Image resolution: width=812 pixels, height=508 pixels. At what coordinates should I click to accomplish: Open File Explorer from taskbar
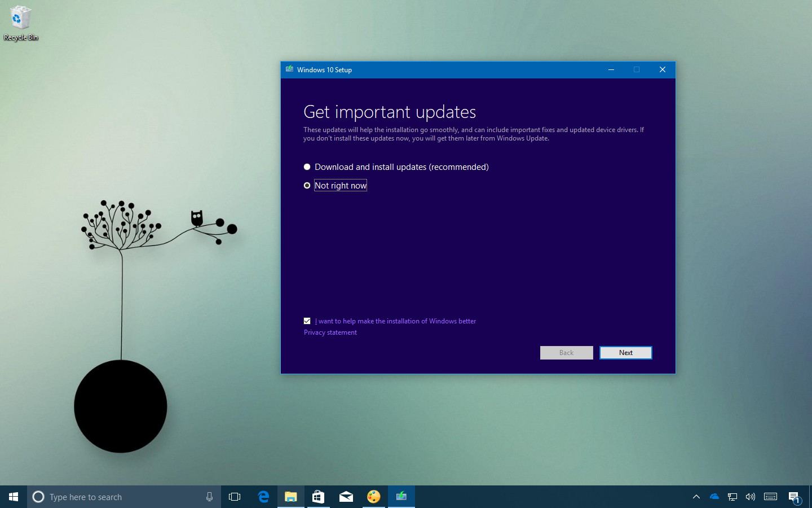pos(290,497)
